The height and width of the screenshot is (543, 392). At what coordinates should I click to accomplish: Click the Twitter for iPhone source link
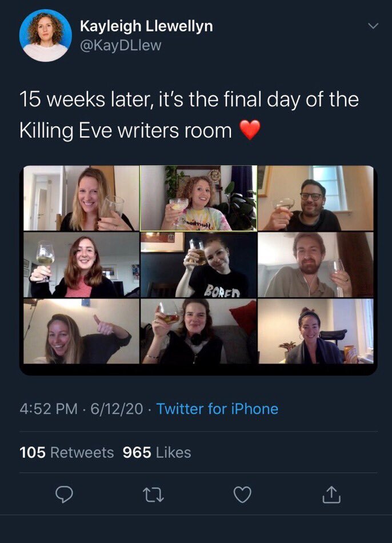(x=217, y=409)
